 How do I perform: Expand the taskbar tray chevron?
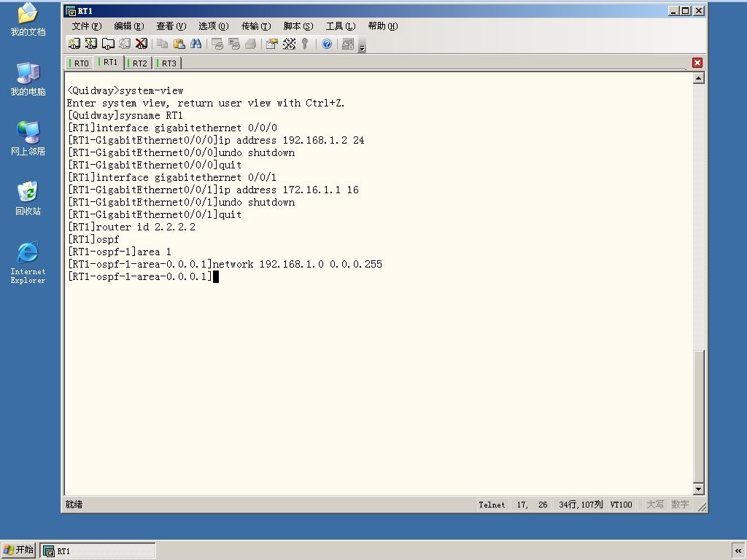(x=738, y=551)
